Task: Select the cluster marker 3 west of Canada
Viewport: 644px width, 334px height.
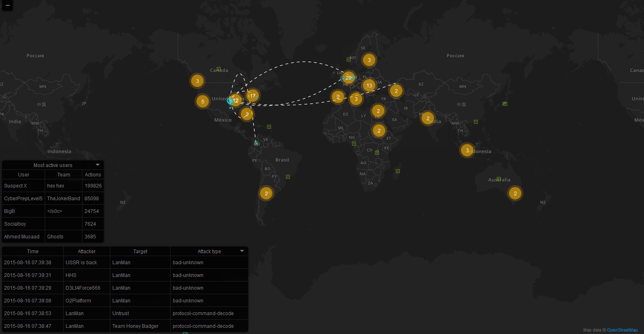Action: pyautogui.click(x=197, y=81)
